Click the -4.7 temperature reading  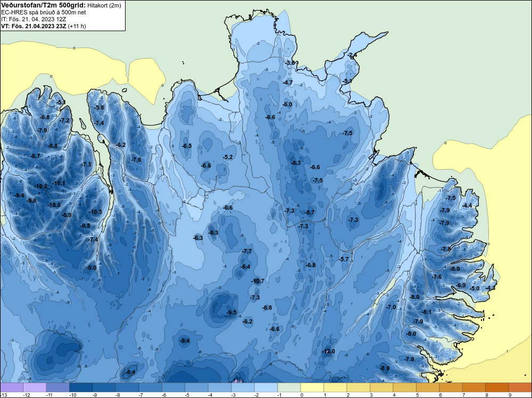(288, 82)
